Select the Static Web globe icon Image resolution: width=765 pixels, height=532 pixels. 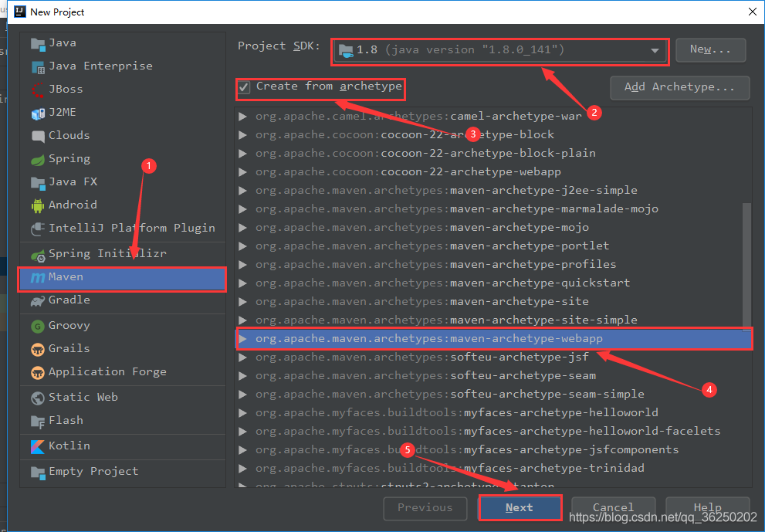click(x=38, y=398)
